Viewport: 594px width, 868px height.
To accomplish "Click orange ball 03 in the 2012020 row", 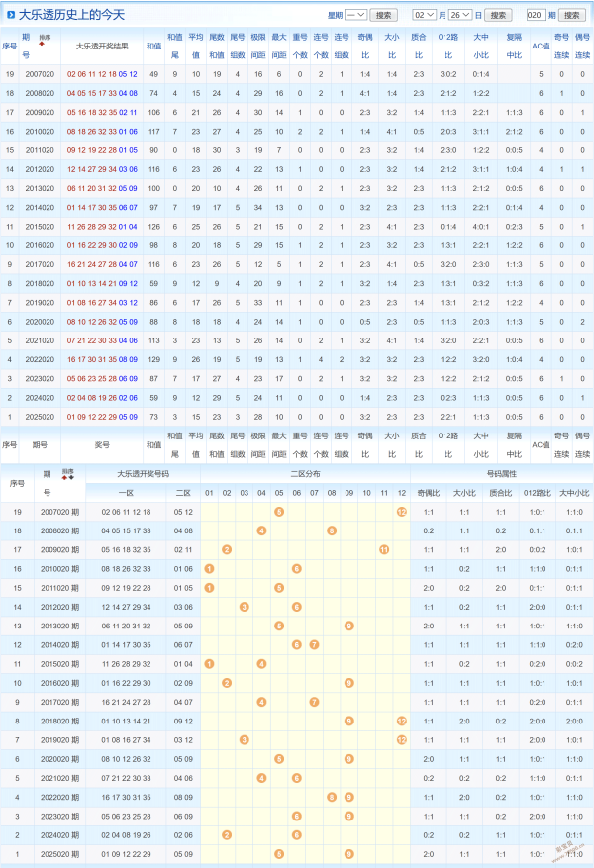I will 244,606.
